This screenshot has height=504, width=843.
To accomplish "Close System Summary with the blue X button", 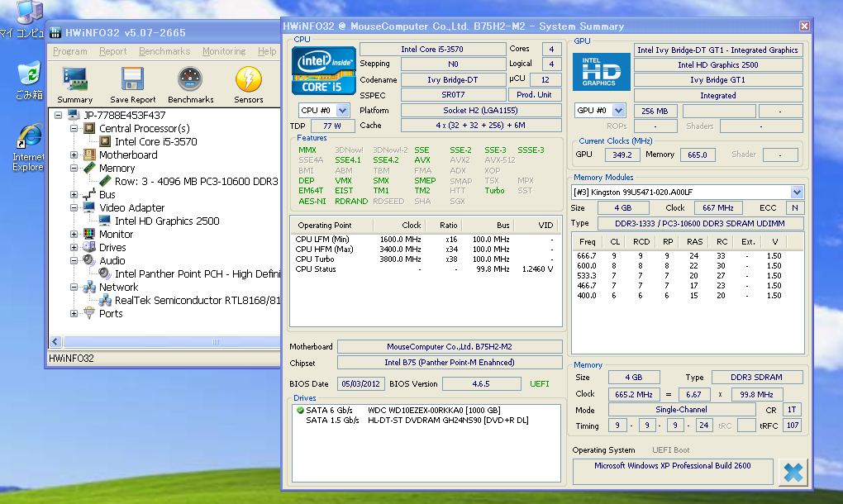I will tap(793, 472).
